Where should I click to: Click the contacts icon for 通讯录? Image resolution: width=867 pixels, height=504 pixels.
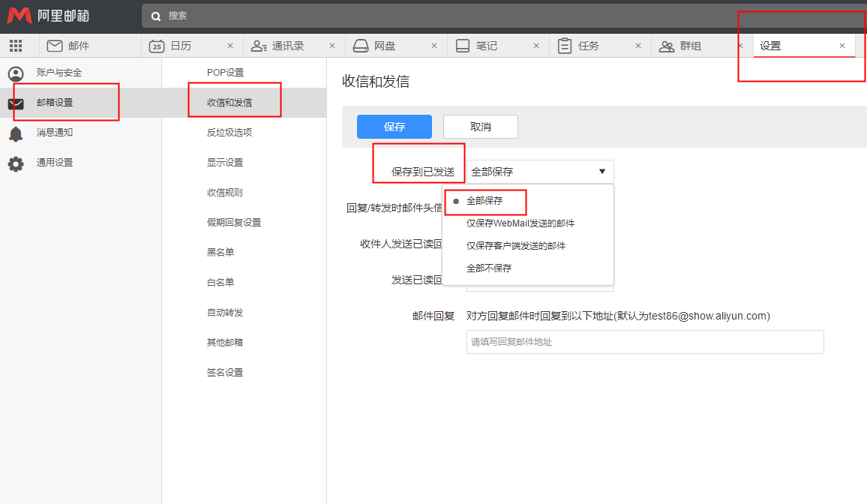(x=259, y=46)
